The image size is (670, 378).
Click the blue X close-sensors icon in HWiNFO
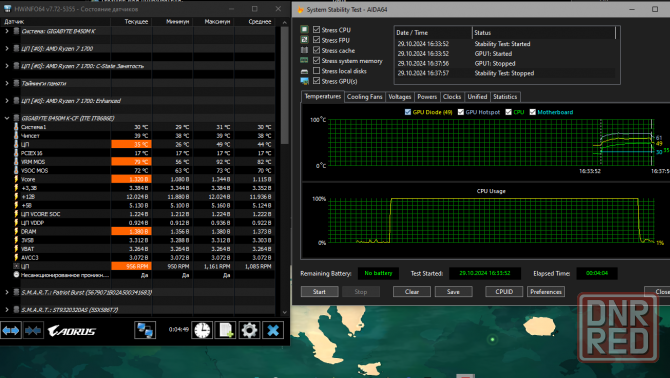[x=273, y=330]
